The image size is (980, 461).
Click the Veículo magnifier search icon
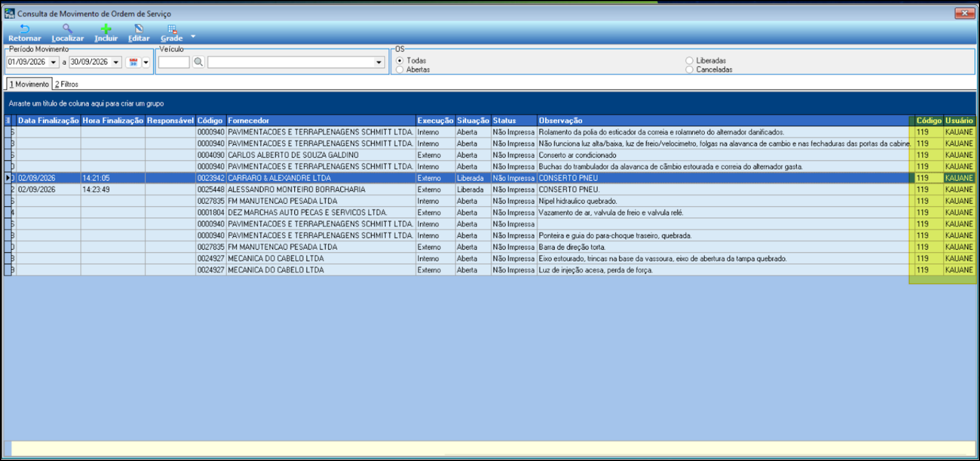(198, 62)
